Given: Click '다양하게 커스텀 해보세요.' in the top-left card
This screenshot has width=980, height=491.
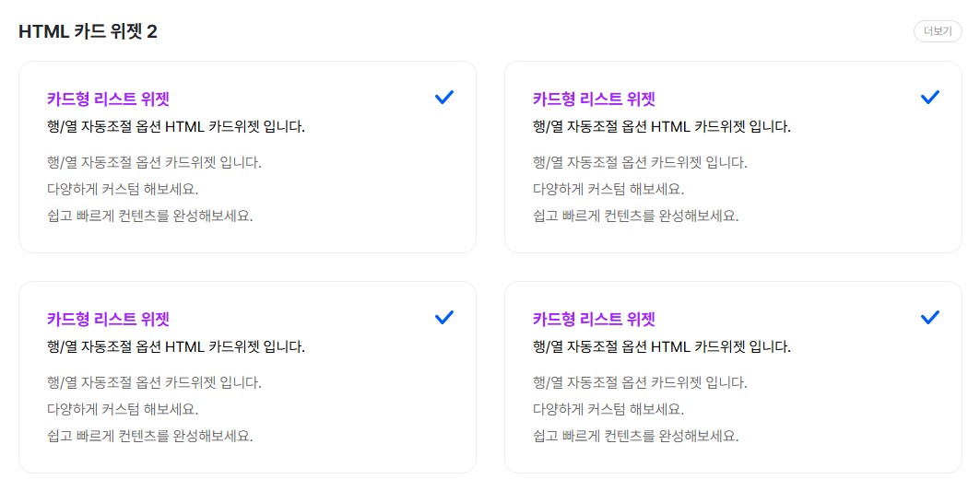Looking at the screenshot, I should (x=123, y=190).
